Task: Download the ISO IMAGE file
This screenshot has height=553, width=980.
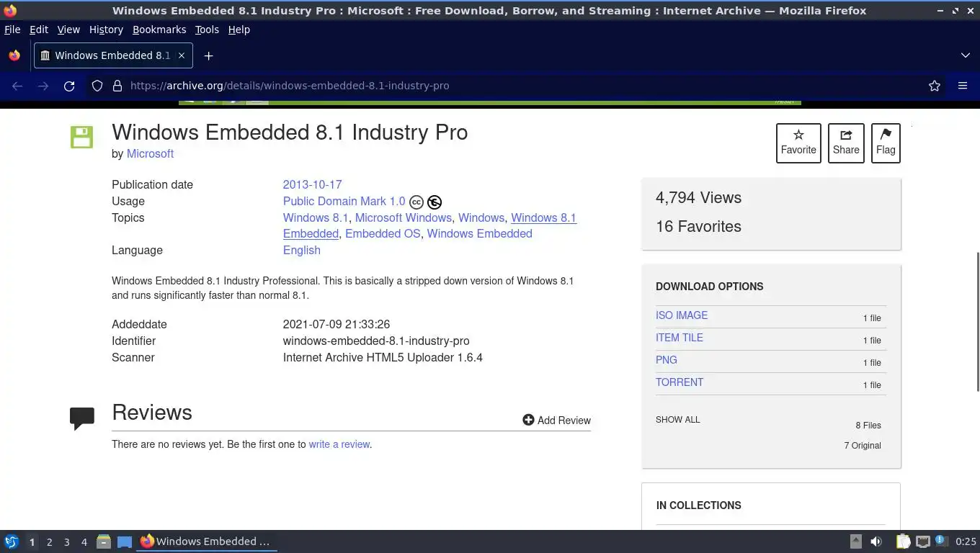Action: point(682,315)
